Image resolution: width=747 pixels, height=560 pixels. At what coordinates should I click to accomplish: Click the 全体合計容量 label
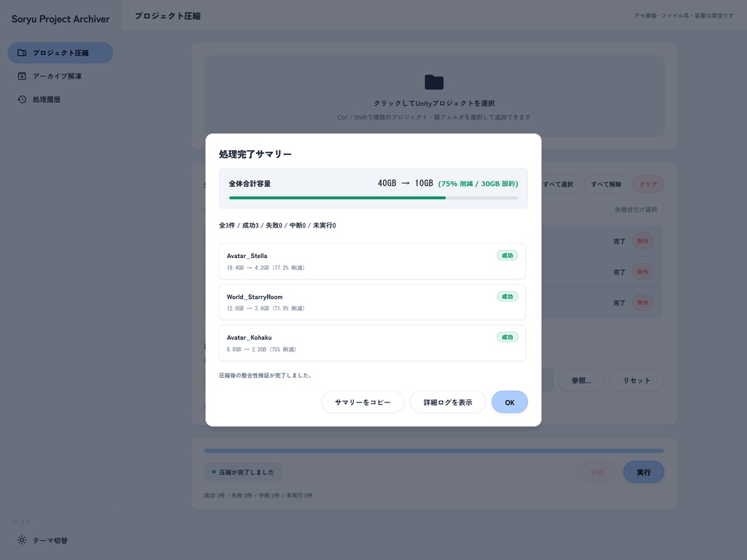pyautogui.click(x=249, y=184)
